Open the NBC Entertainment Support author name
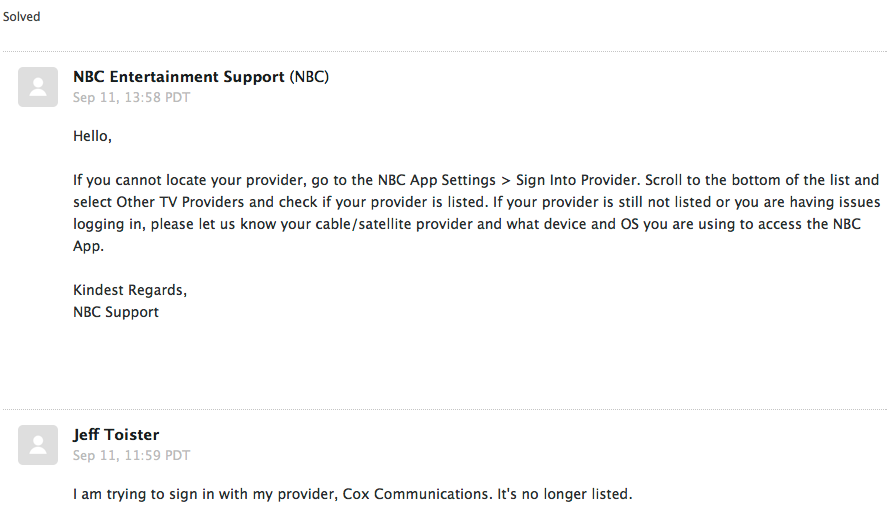This screenshot has height=516, width=892. tap(179, 77)
